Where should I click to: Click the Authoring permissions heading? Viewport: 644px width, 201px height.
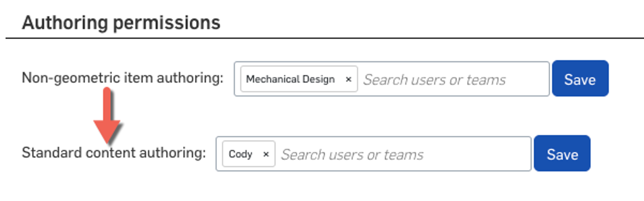pyautogui.click(x=121, y=23)
